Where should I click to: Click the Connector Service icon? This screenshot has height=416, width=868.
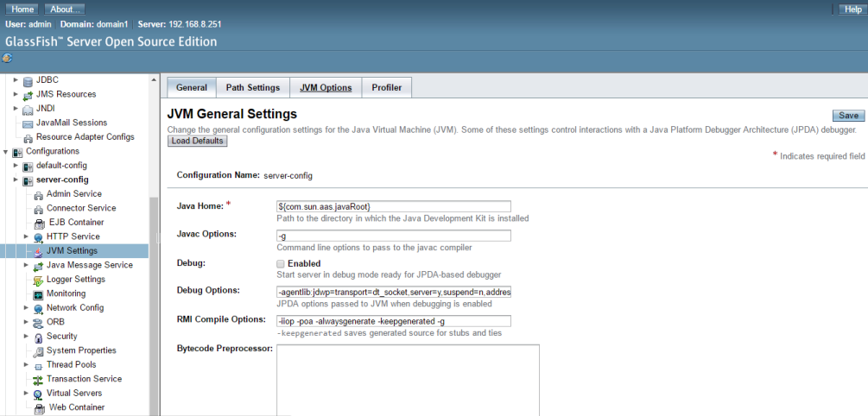point(38,209)
